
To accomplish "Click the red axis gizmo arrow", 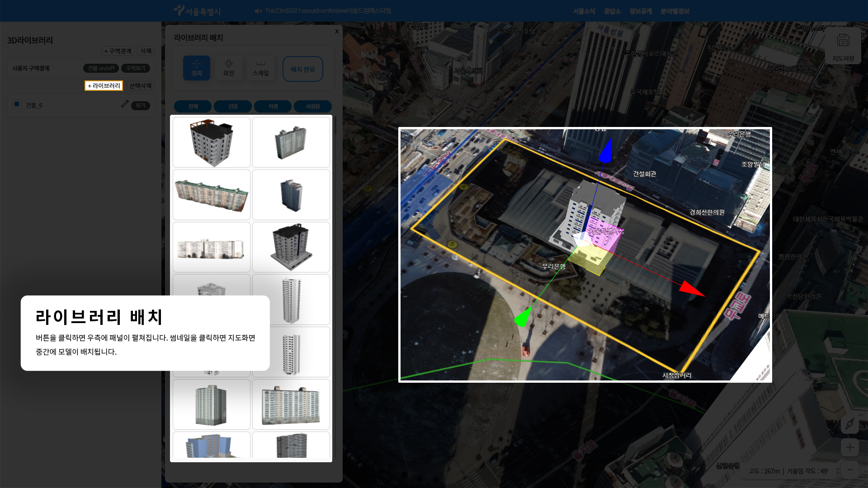I will pos(692,288).
